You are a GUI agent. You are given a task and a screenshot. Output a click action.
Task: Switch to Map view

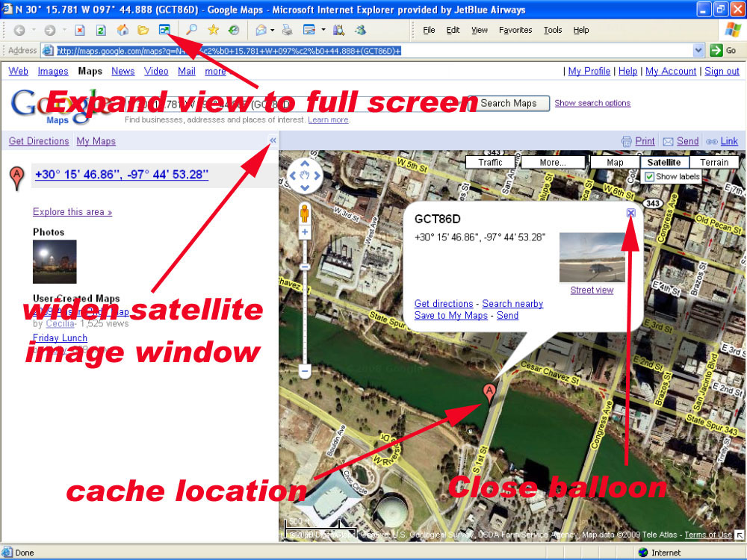[x=615, y=162]
